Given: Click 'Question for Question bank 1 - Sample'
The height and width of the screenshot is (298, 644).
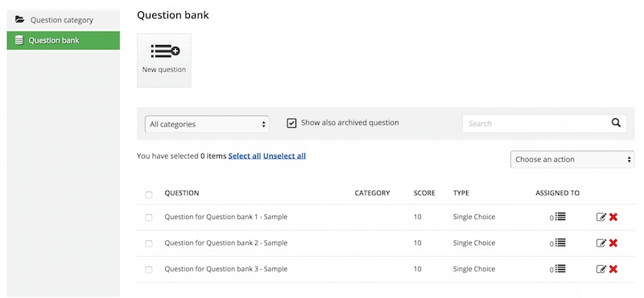Looking at the screenshot, I should [x=226, y=217].
